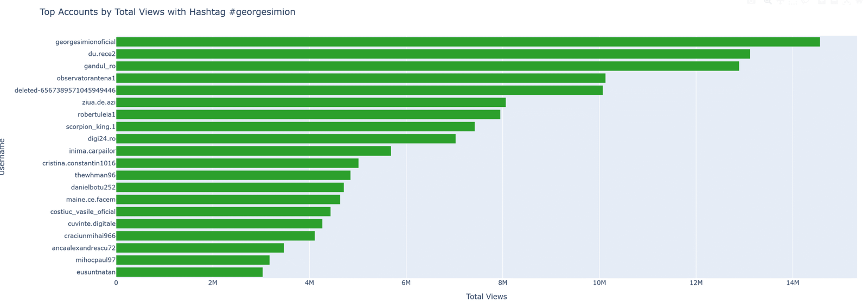The image size is (868, 301).
Task: Click the chart title text
Action: [x=167, y=12]
